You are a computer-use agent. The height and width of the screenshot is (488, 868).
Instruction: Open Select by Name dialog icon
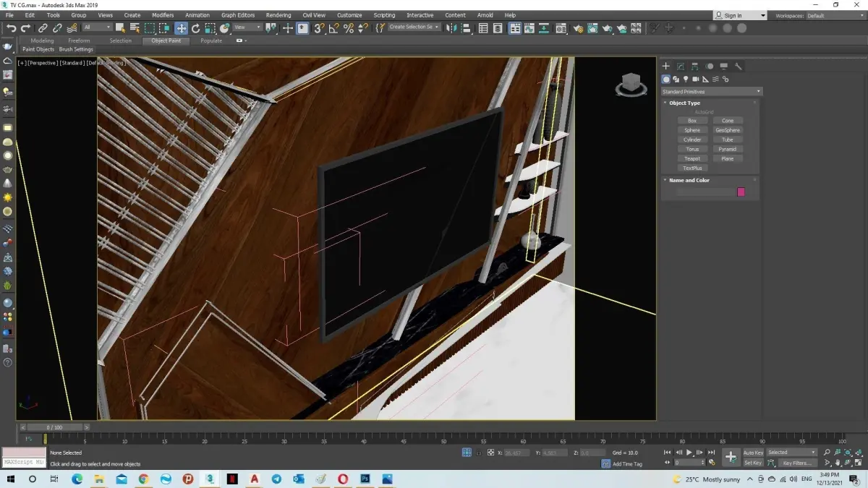[x=135, y=28]
